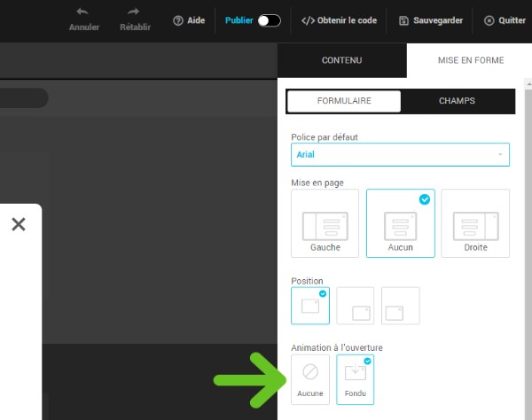Viewport: 532px width, 420px height.
Task: Select the Formulaire sub-tab
Action: click(344, 101)
